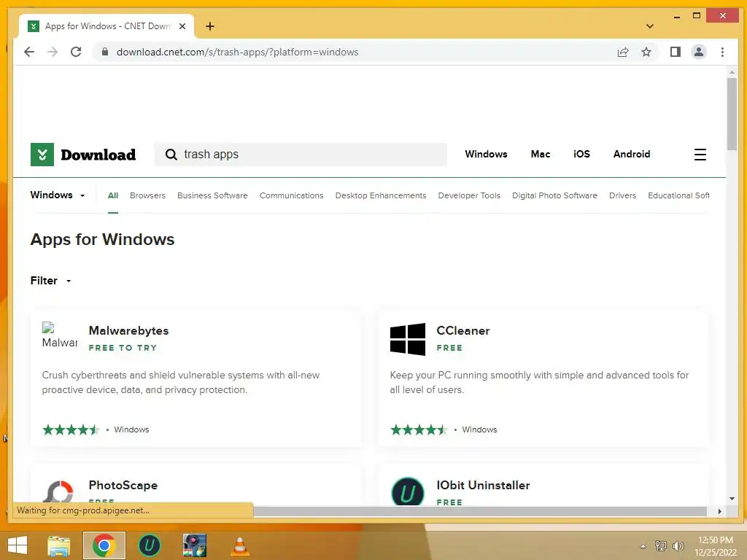Open the Communications category
Screen dimensions: 747x560
292,195
